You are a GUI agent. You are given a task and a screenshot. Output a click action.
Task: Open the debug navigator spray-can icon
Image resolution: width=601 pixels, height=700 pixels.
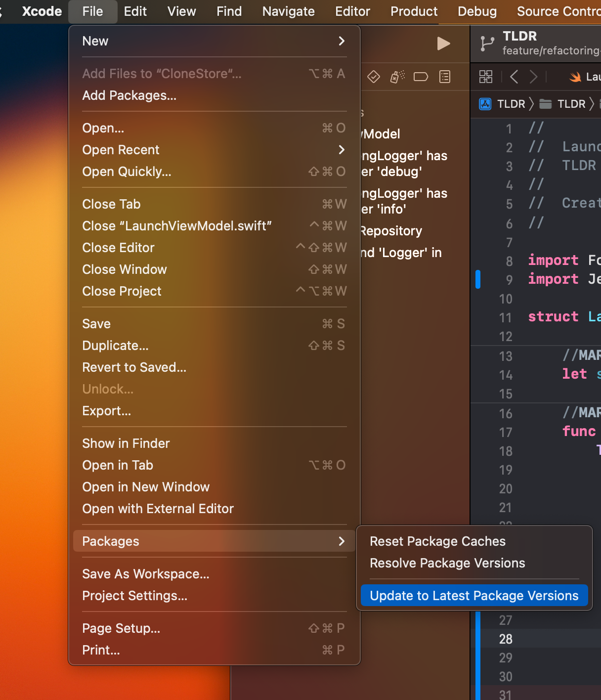[x=397, y=77]
